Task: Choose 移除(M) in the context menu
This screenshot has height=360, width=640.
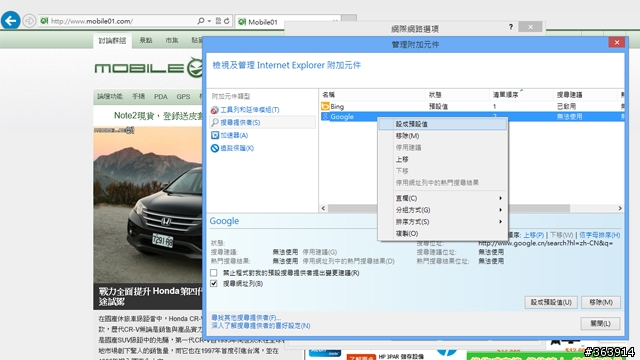Action: click(443, 136)
